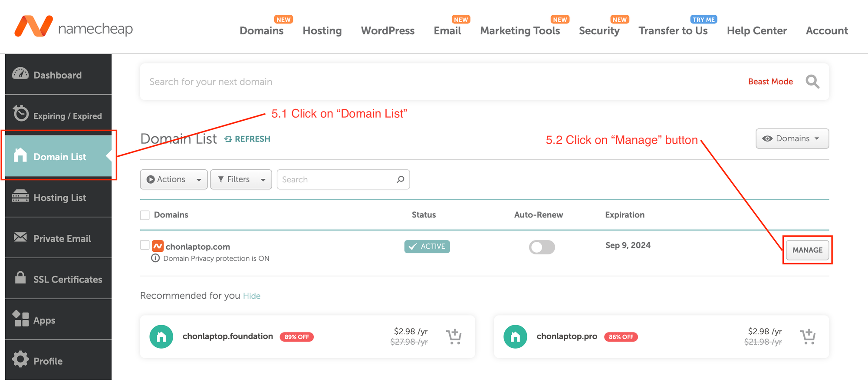Click the Domain Privacy protection is ON text
Screen dimensions: 868x392
pos(216,258)
